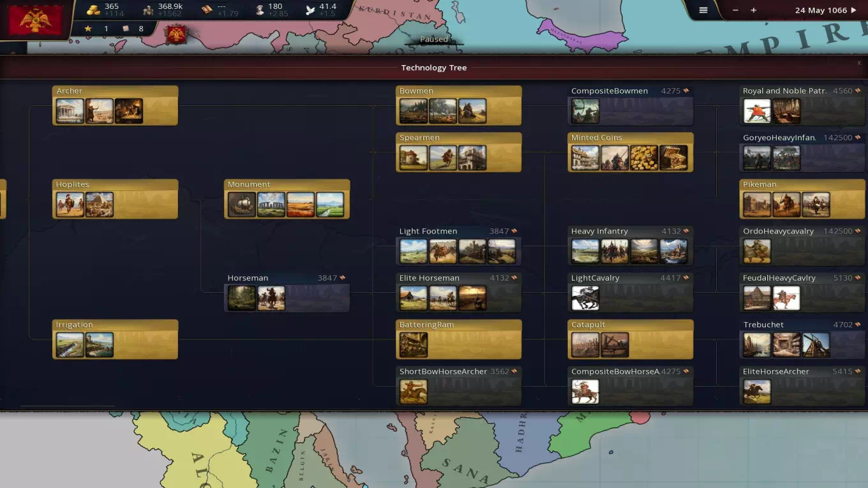Click the Pikeman technology title
The image size is (868, 488).
coord(759,184)
